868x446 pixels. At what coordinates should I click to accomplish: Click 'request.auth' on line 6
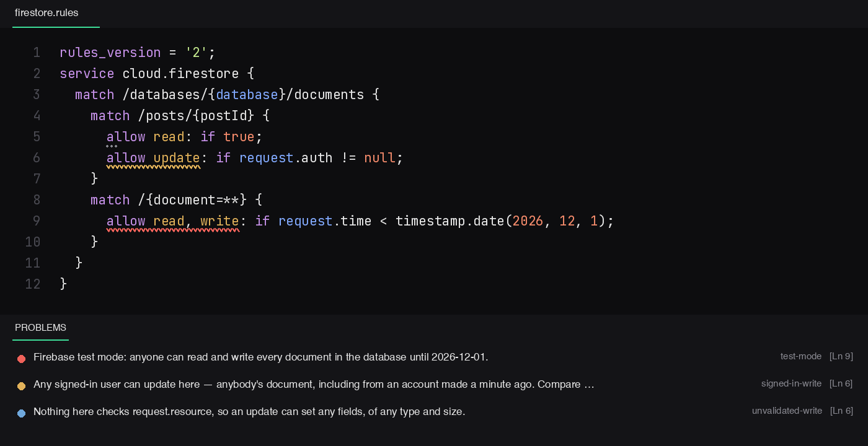[x=286, y=158]
